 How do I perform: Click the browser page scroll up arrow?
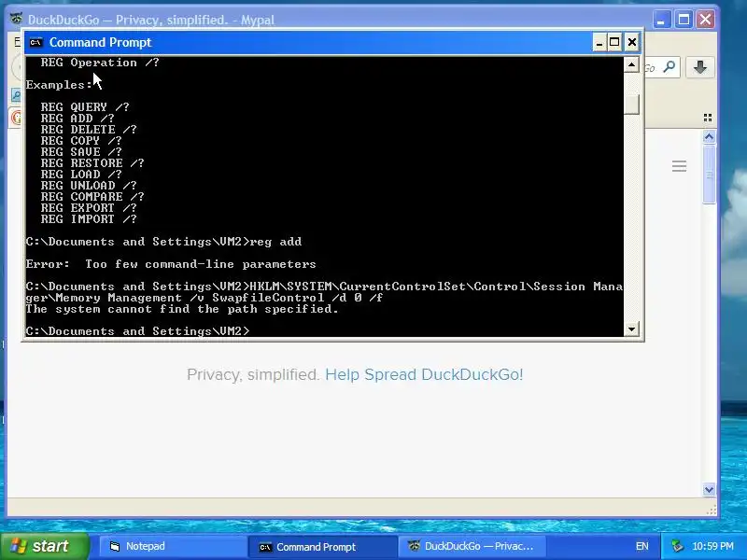(709, 137)
